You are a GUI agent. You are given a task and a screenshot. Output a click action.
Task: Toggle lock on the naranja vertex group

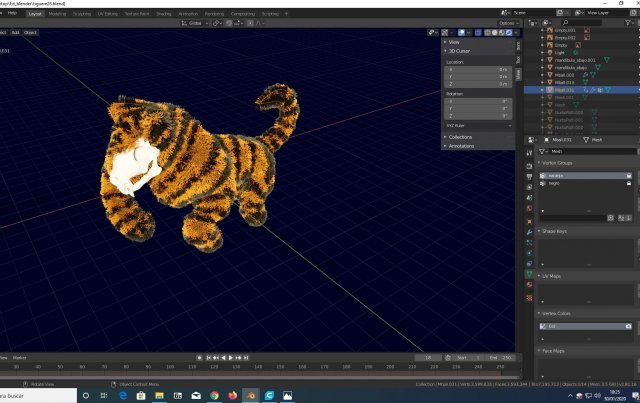[629, 176]
